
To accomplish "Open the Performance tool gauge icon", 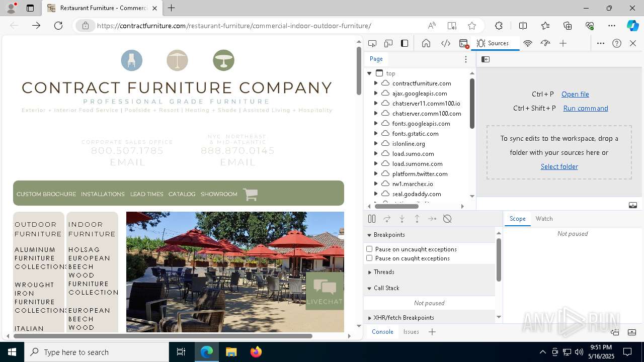I will tap(545, 43).
